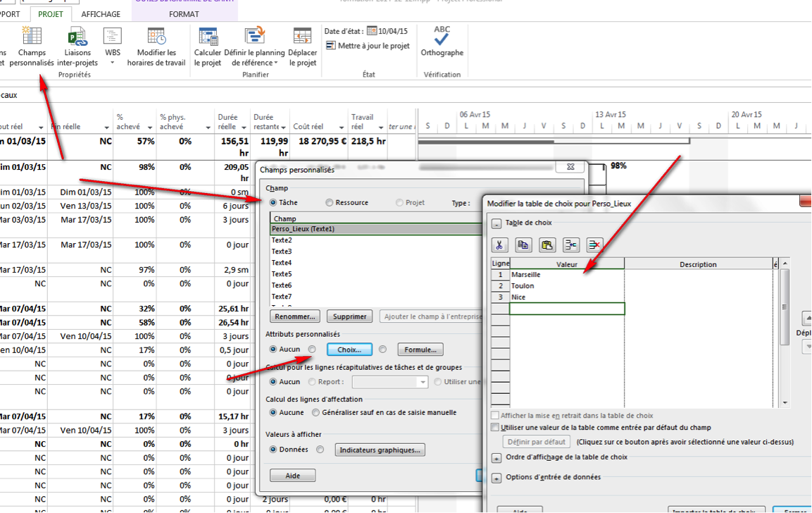The width and height of the screenshot is (812, 513).
Task: Open the % phys. achevé column dropdown
Action: (x=208, y=128)
